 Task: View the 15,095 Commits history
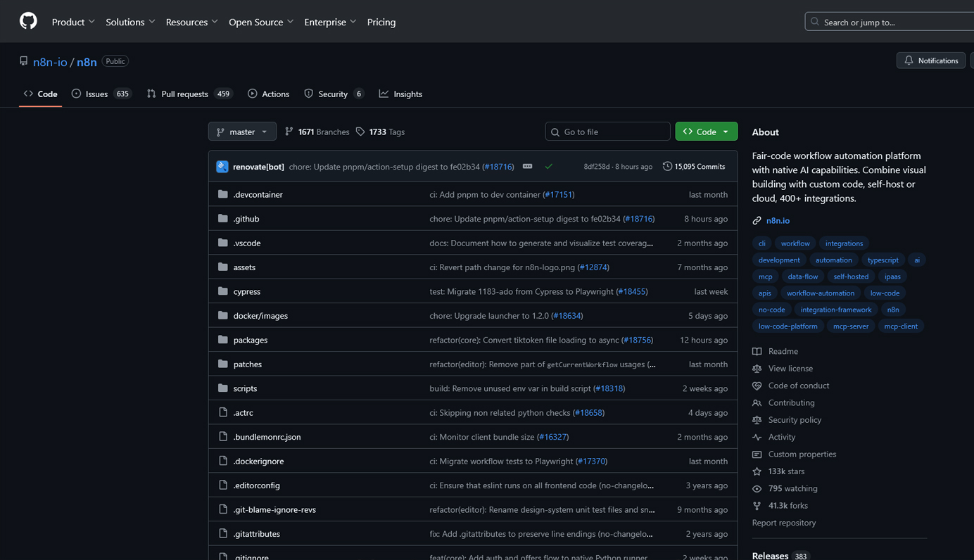694,167
